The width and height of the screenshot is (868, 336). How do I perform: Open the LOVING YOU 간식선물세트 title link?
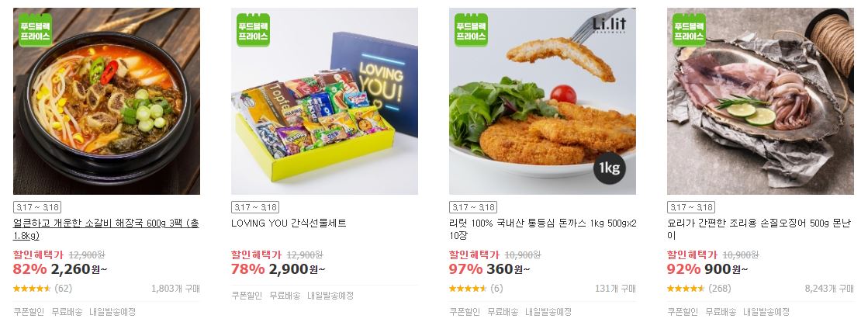(289, 223)
